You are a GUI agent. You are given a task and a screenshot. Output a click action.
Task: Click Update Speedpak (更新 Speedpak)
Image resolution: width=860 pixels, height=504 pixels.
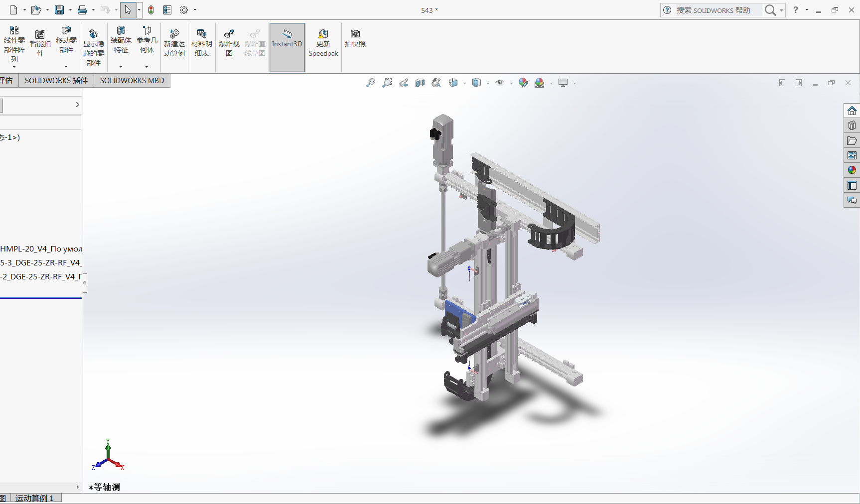[x=323, y=43]
